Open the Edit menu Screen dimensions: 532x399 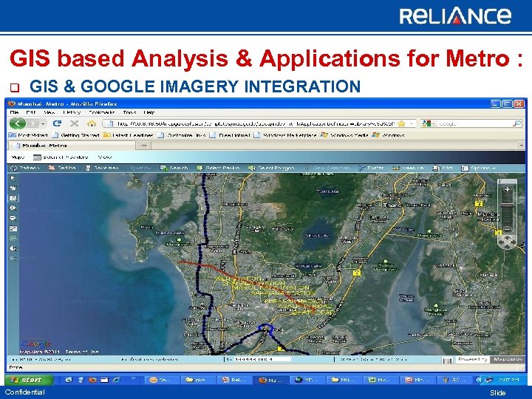point(31,112)
